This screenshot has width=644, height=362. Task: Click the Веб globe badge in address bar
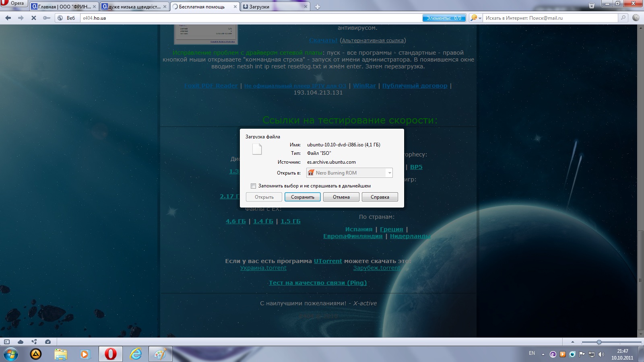(67, 18)
